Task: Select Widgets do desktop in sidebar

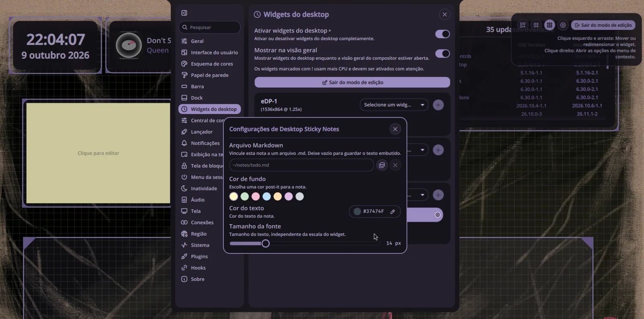Action: point(209,109)
